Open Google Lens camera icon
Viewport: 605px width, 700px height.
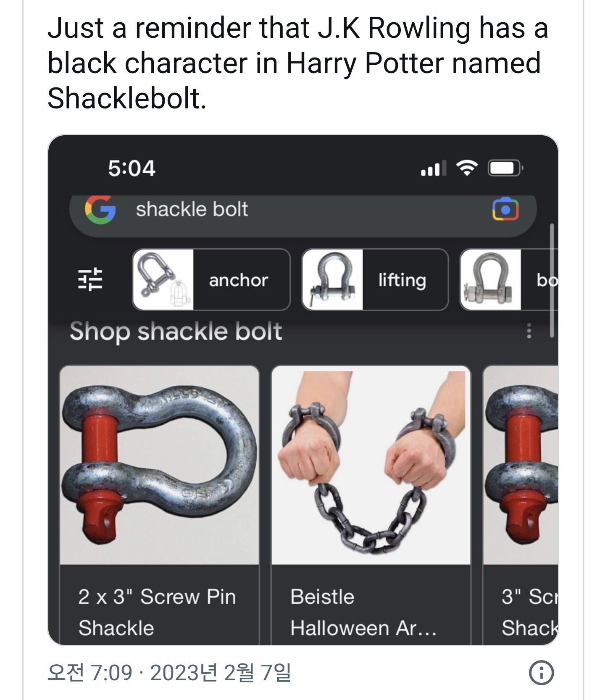click(505, 209)
